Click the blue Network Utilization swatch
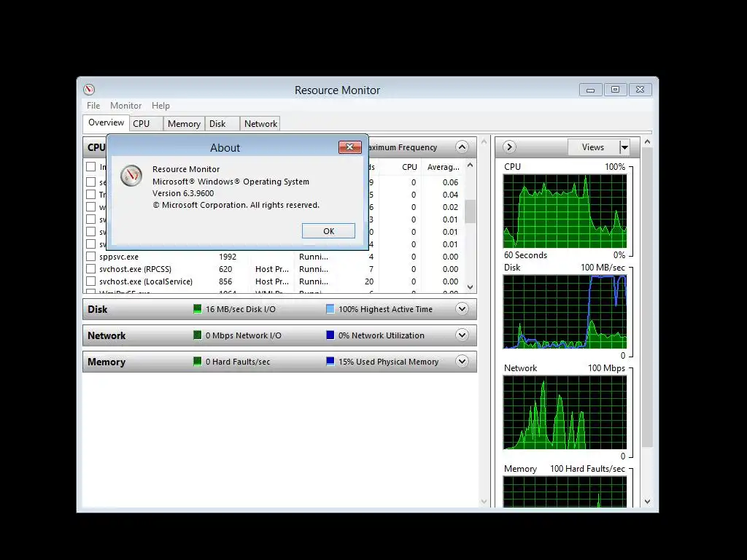Image resolution: width=747 pixels, height=560 pixels. 330,335
